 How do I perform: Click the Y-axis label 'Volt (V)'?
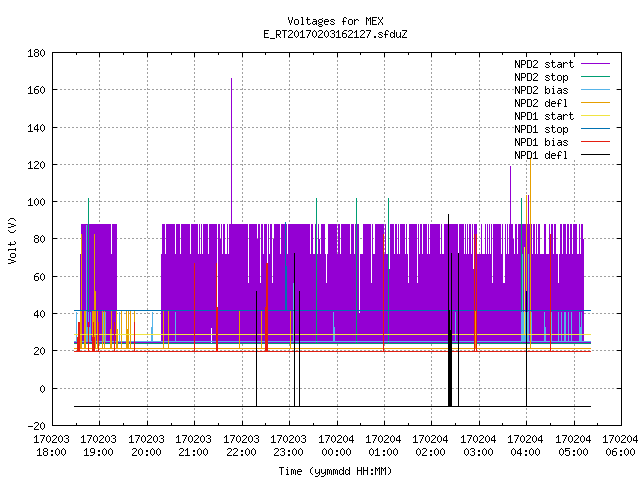point(12,240)
